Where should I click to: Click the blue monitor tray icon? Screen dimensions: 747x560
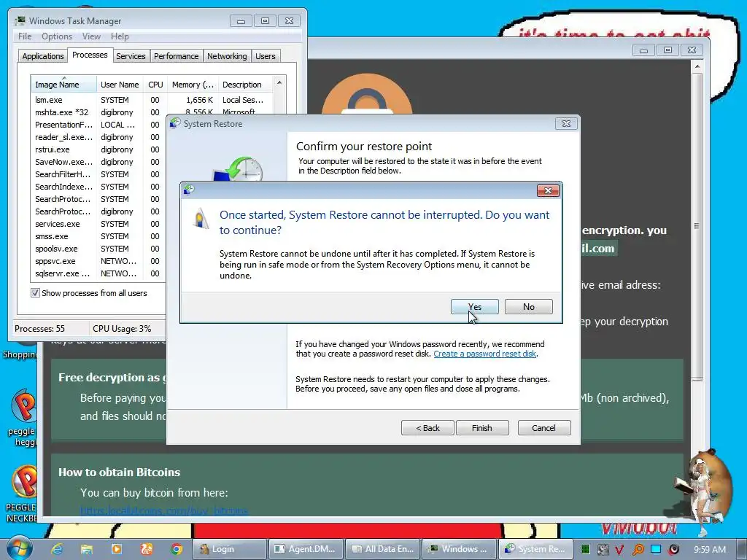click(656, 549)
